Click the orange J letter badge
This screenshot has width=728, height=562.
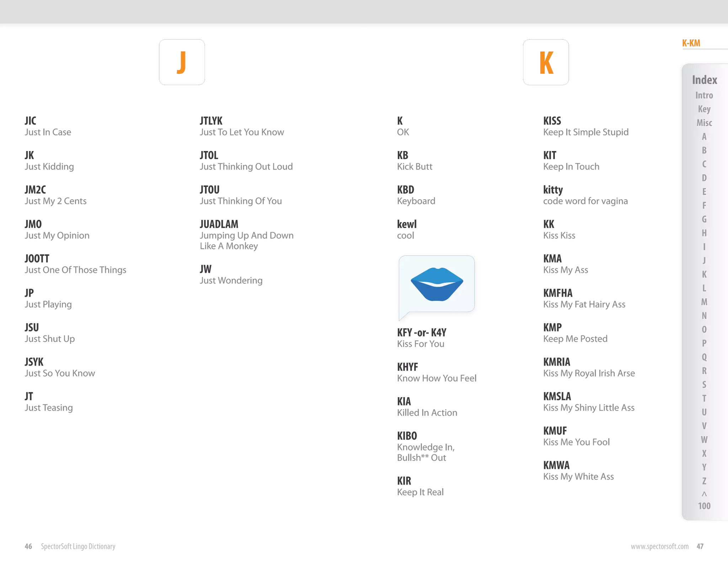(x=182, y=61)
